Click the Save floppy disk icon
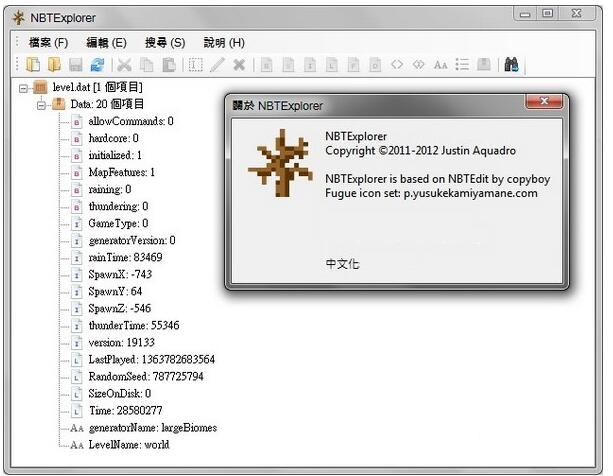Viewport: 613px width, 476px height. (75, 65)
